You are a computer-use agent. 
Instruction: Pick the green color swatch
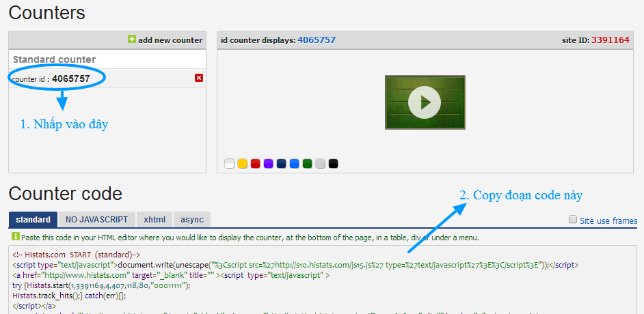307,164
